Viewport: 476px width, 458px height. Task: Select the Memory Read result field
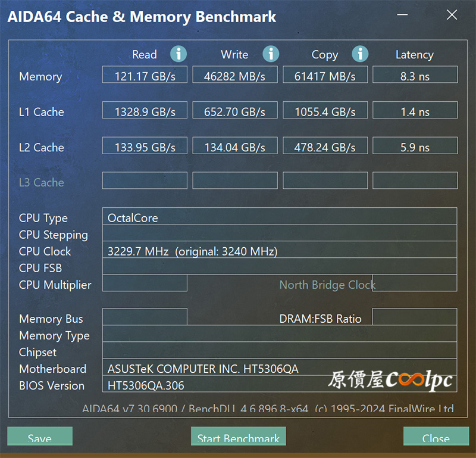tap(145, 74)
